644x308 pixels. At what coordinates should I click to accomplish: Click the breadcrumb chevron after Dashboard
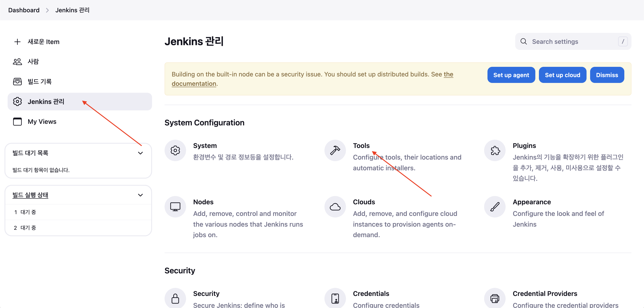[x=47, y=10]
